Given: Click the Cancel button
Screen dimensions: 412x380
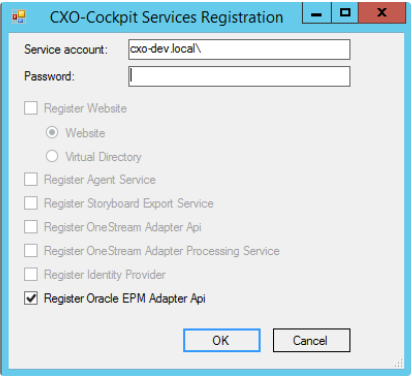Looking at the screenshot, I should (x=311, y=340).
